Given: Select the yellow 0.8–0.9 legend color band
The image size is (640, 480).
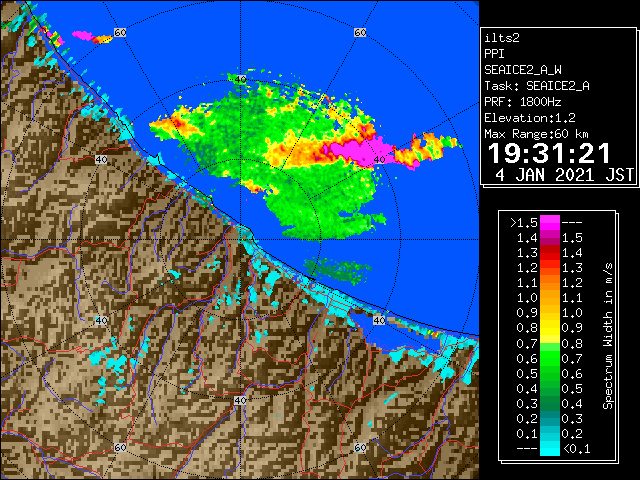Looking at the screenshot, I should point(549,328).
